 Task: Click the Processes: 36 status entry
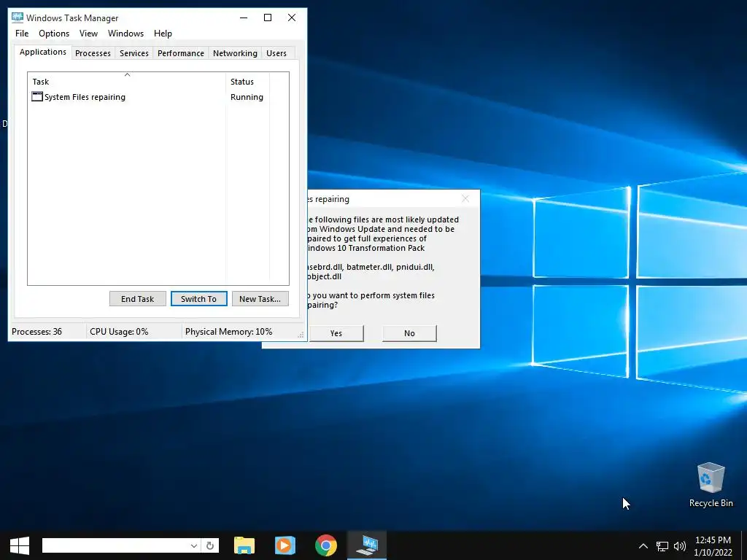36,332
